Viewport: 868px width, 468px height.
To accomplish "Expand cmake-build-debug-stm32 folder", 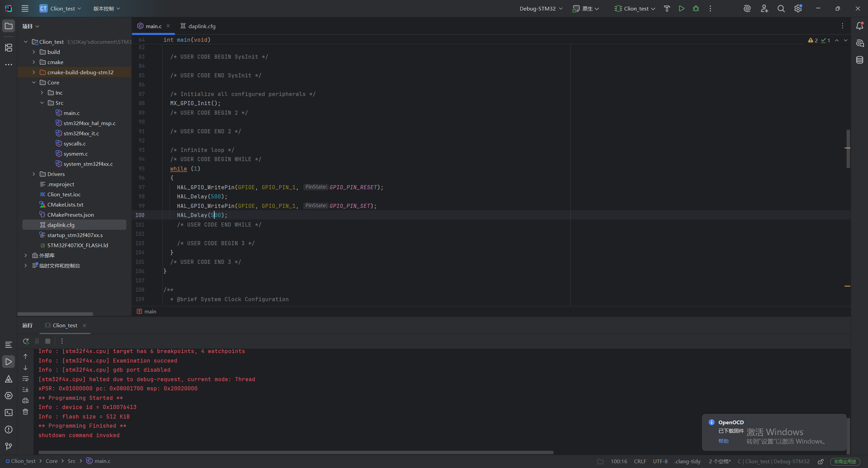I will click(x=34, y=72).
